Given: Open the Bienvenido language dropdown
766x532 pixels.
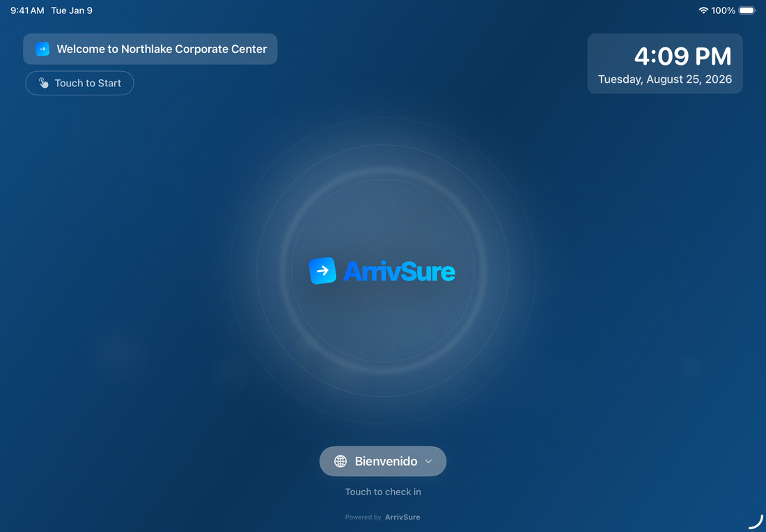Looking at the screenshot, I should click(383, 461).
